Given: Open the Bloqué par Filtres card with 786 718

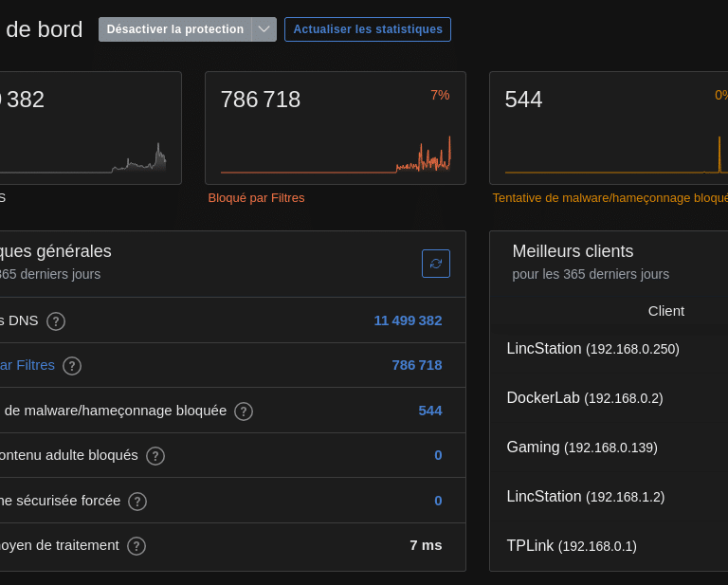Looking at the screenshot, I should [x=336, y=128].
